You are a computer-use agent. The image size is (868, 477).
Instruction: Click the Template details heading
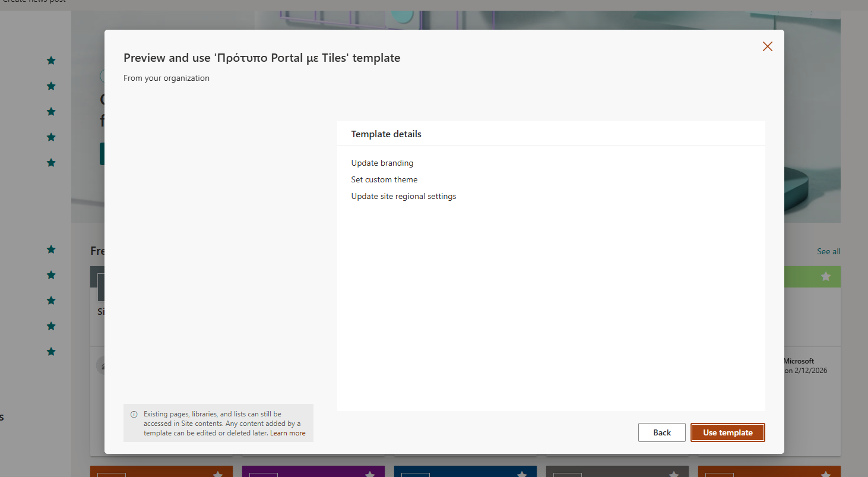[386, 134]
